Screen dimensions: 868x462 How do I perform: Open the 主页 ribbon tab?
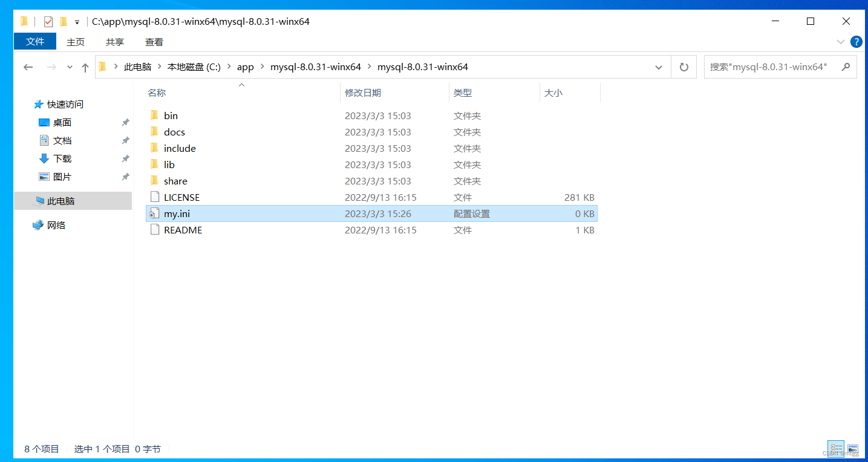(76, 42)
